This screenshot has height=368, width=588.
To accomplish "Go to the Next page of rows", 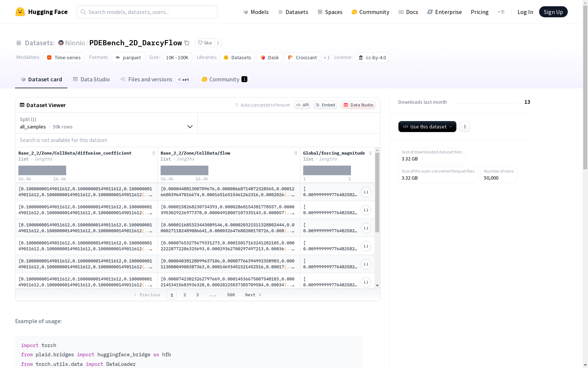I will (x=253, y=295).
